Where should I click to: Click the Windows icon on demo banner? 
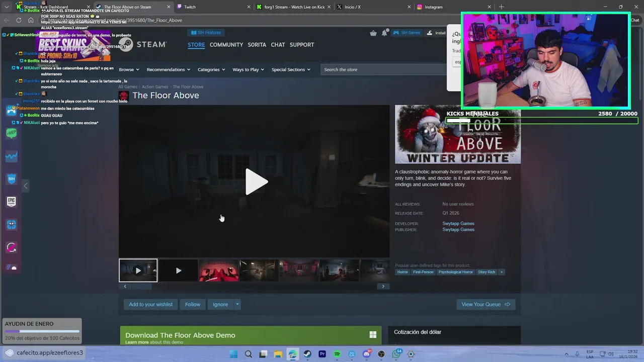373,334
